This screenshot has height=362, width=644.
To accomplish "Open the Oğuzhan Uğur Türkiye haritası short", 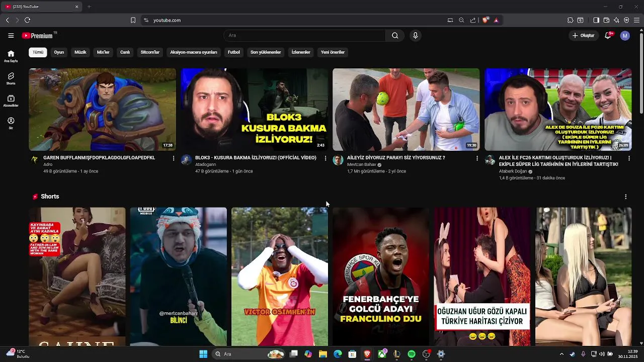I will pos(482,277).
